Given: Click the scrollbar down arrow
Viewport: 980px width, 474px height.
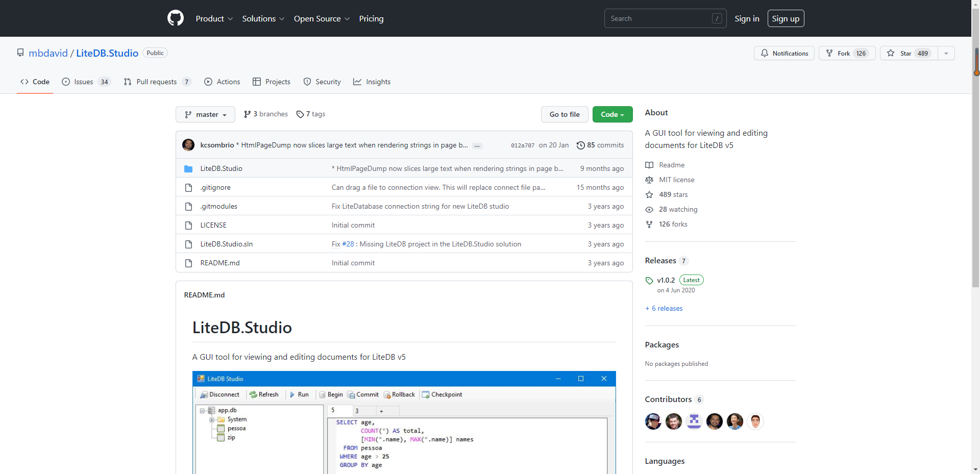Looking at the screenshot, I should tap(976, 469).
